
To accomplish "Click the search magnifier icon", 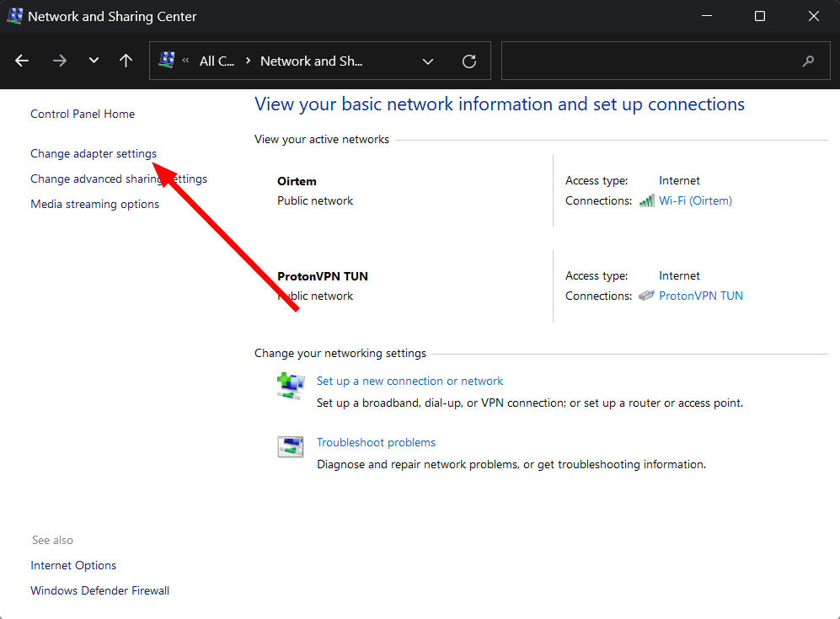I will pyautogui.click(x=808, y=61).
